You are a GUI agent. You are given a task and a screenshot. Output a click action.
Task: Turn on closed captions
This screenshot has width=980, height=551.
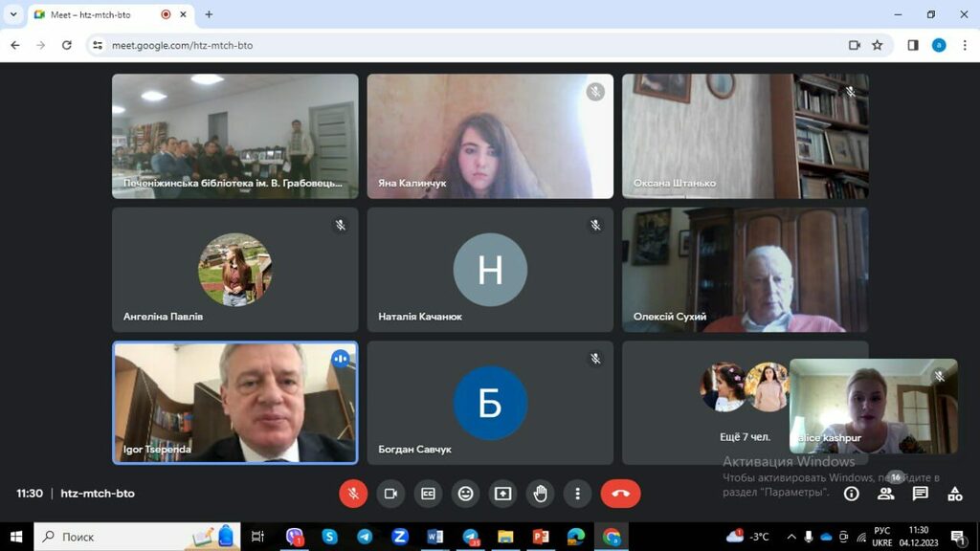(428, 494)
